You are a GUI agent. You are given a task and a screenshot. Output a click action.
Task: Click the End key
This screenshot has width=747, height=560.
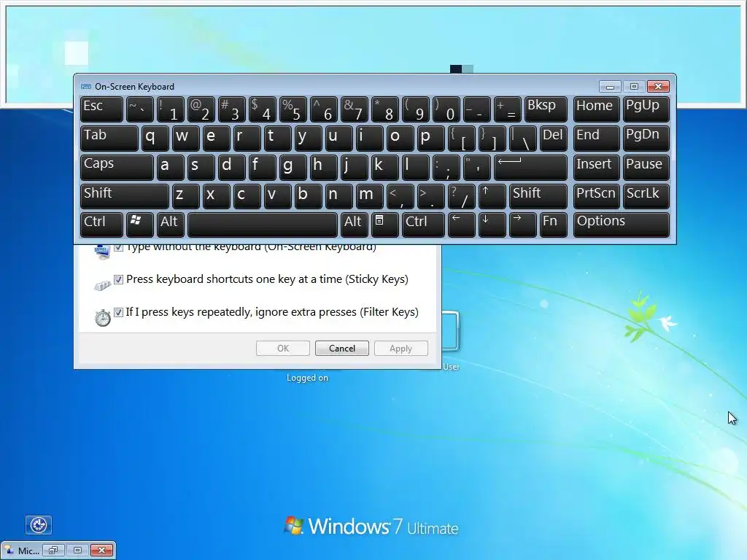click(597, 138)
